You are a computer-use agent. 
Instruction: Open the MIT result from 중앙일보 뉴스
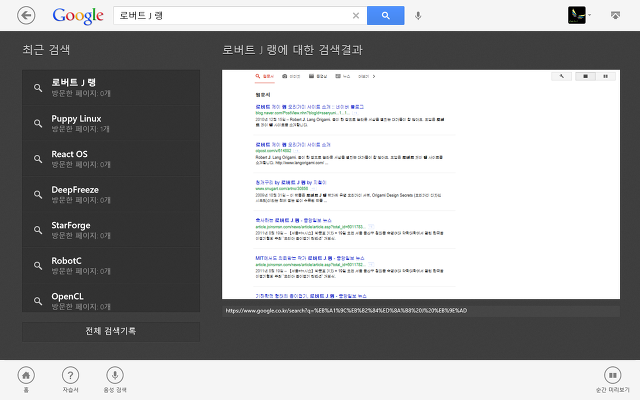coord(310,258)
